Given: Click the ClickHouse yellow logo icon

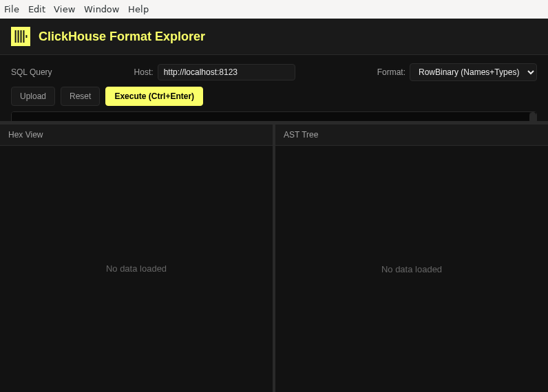Looking at the screenshot, I should [21, 36].
